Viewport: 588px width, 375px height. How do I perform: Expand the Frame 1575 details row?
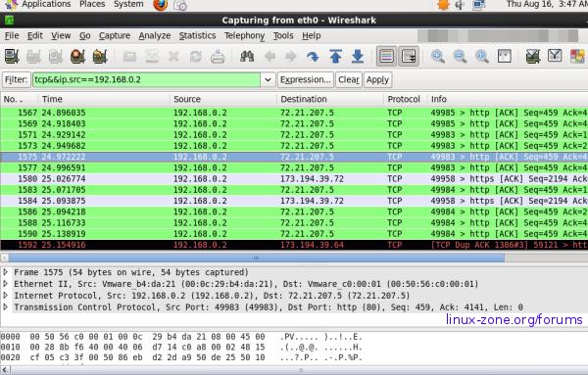point(6,272)
